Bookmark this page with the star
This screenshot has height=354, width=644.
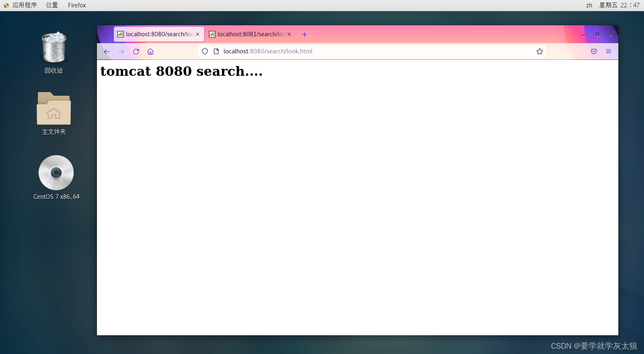(540, 51)
